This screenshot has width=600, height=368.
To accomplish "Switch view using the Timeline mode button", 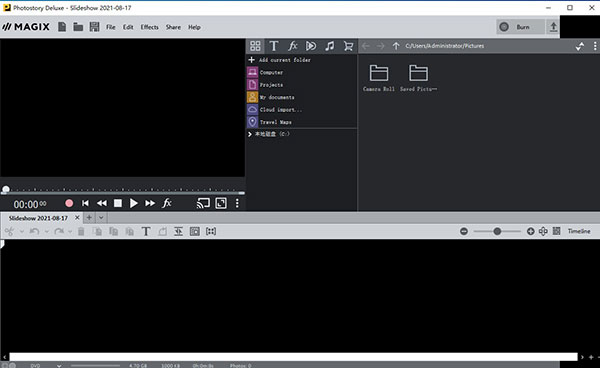I will coord(579,231).
